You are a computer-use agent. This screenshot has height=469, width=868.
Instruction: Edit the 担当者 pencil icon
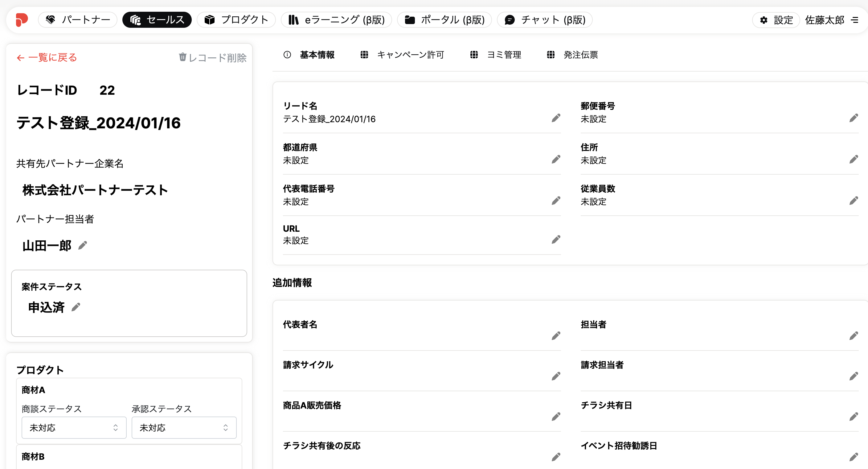[854, 336]
